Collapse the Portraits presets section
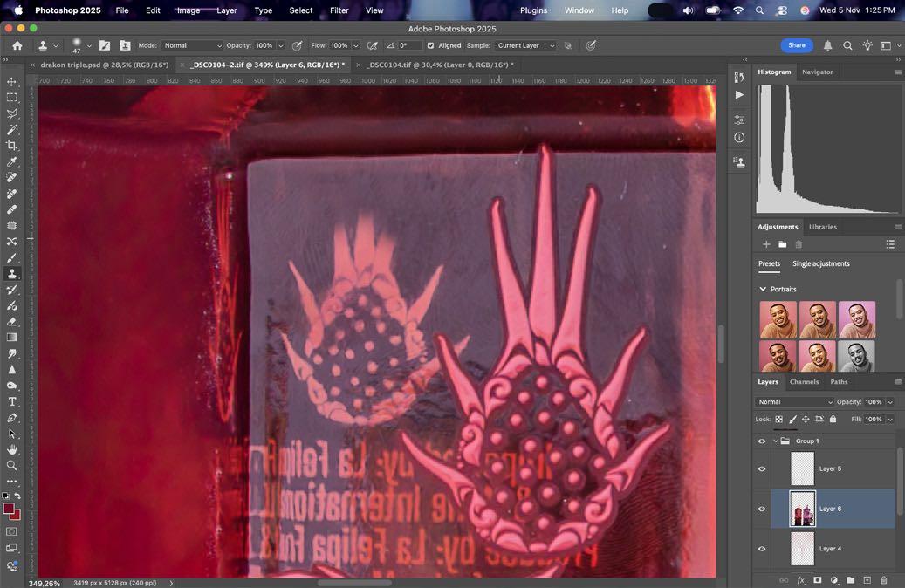 pyautogui.click(x=763, y=289)
